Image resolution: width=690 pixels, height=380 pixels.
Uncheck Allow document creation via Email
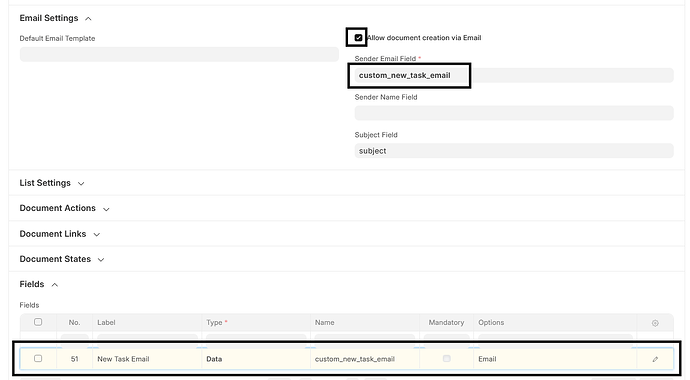click(358, 38)
